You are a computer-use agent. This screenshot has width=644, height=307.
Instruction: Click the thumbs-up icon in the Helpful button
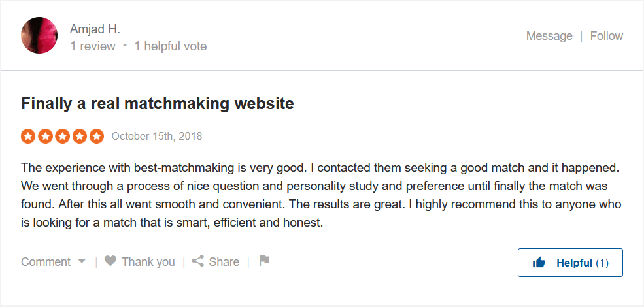pos(539,263)
